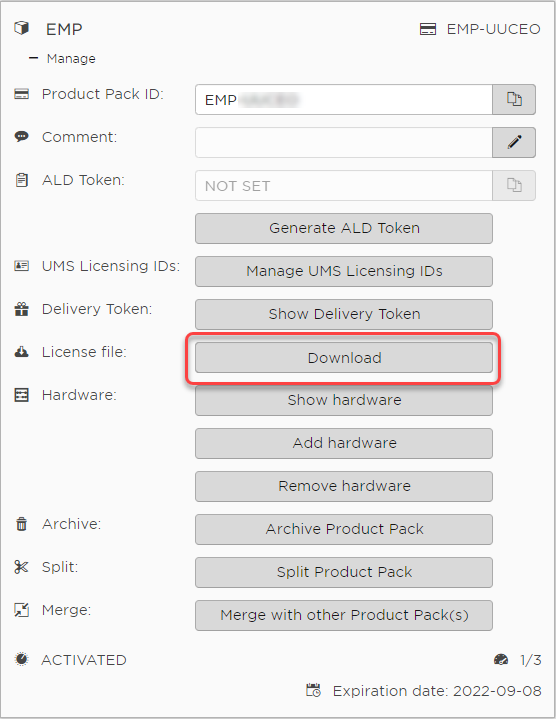Click the calendar icon near Expiration date

click(x=314, y=690)
